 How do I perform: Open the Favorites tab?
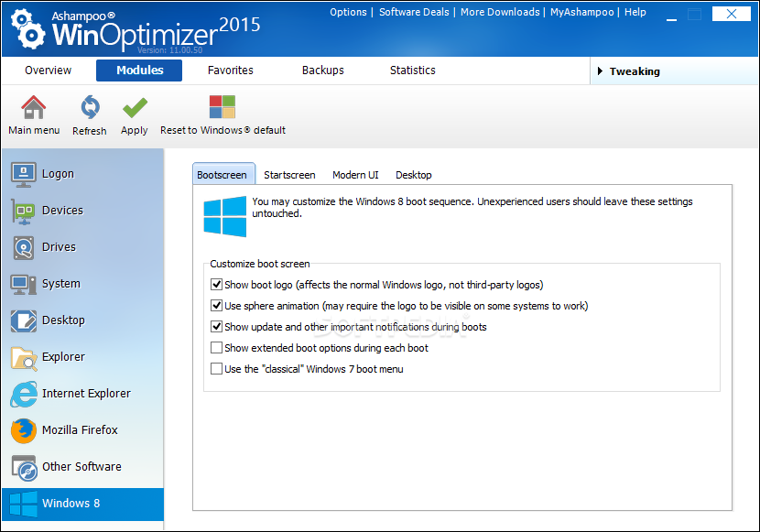[230, 71]
